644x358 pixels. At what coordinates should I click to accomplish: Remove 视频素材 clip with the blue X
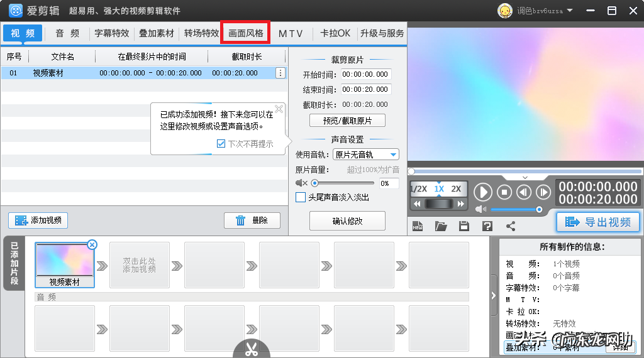pos(92,245)
